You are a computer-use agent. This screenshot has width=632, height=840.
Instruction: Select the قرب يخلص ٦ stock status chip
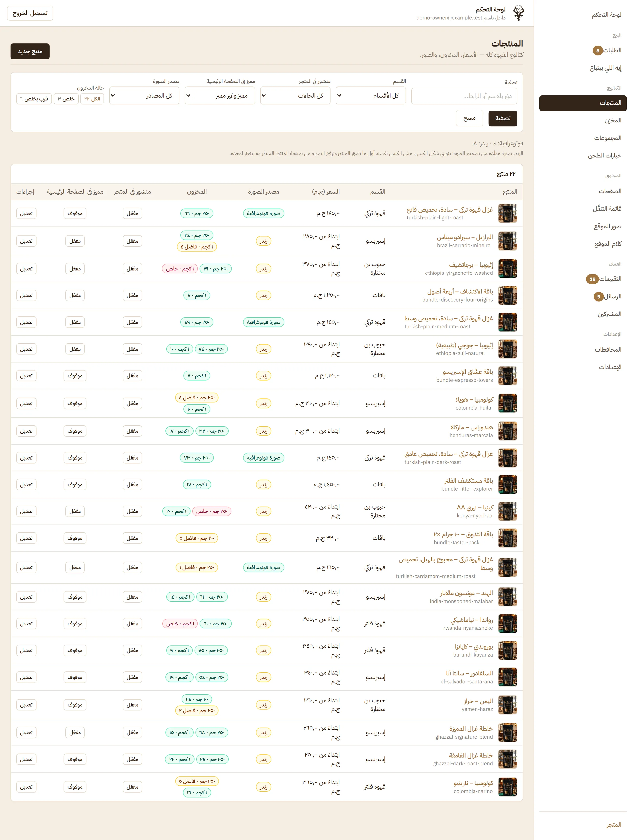[x=34, y=99]
